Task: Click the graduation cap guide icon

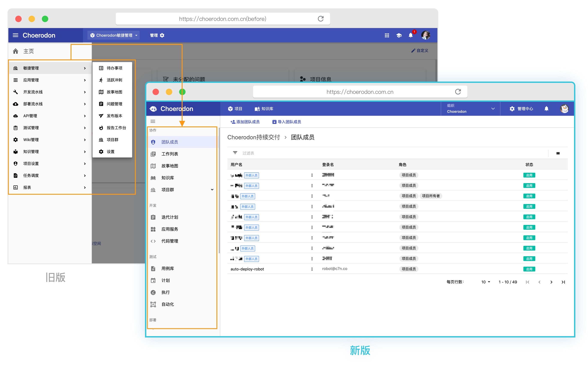Action: [x=399, y=35]
